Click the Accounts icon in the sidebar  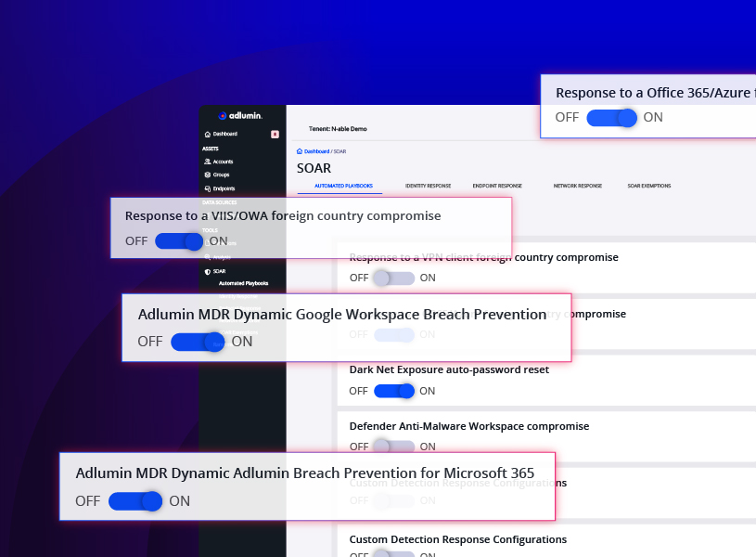point(208,162)
